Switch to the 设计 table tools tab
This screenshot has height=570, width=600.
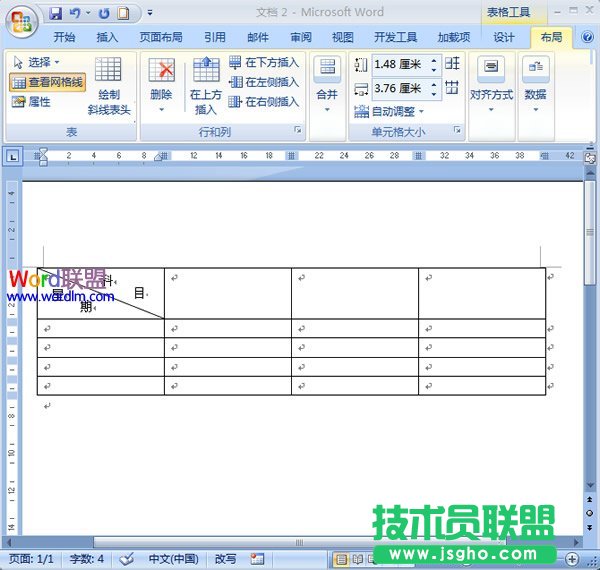coord(503,37)
